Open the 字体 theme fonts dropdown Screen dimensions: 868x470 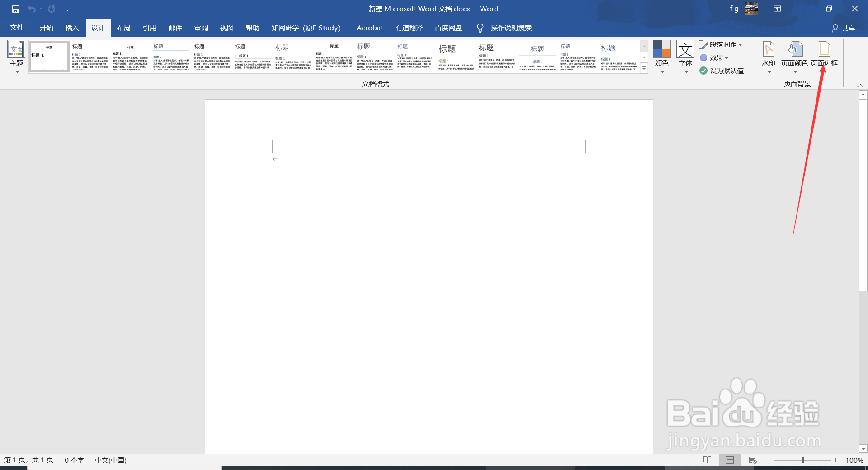click(685, 57)
